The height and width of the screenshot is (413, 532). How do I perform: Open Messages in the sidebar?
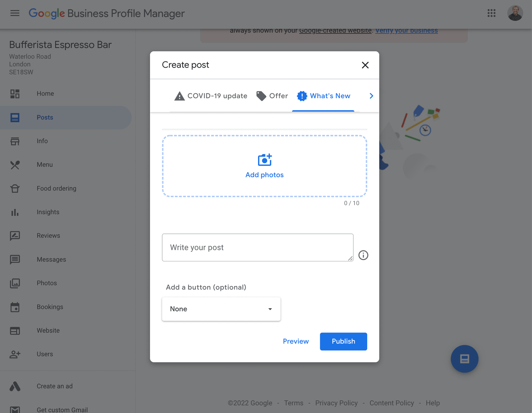coord(51,259)
